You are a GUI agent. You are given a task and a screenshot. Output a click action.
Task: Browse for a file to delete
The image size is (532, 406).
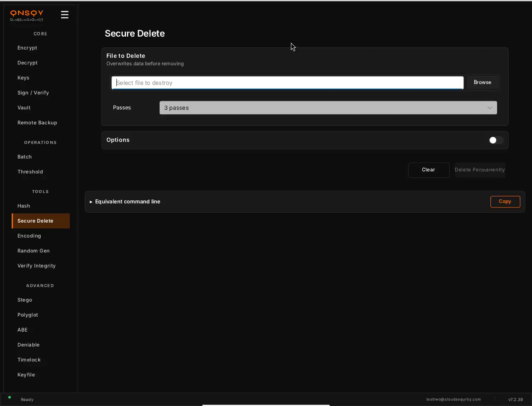tap(483, 82)
